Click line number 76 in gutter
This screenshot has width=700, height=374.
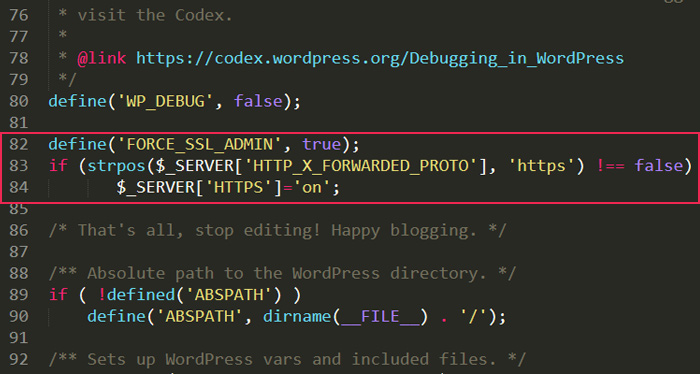[19, 15]
